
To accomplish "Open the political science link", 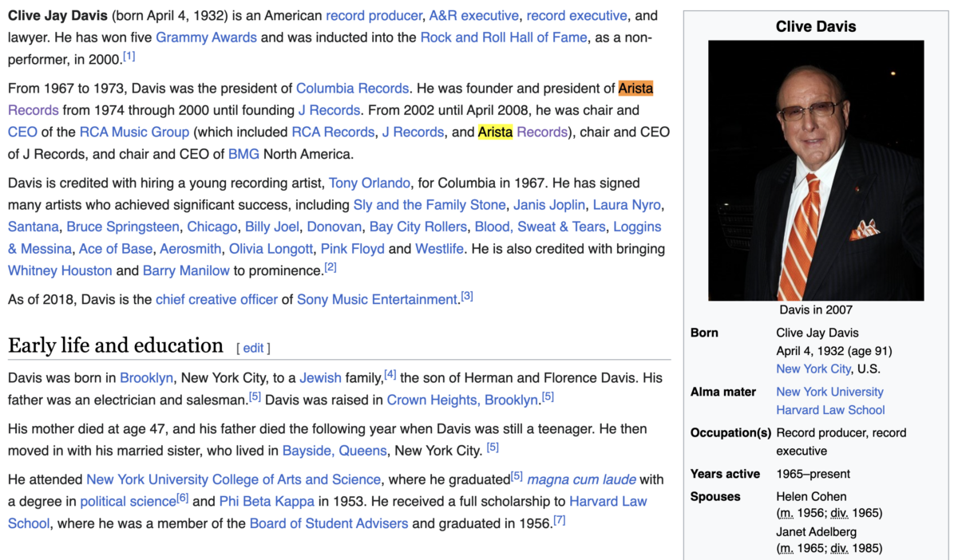I will click(127, 502).
